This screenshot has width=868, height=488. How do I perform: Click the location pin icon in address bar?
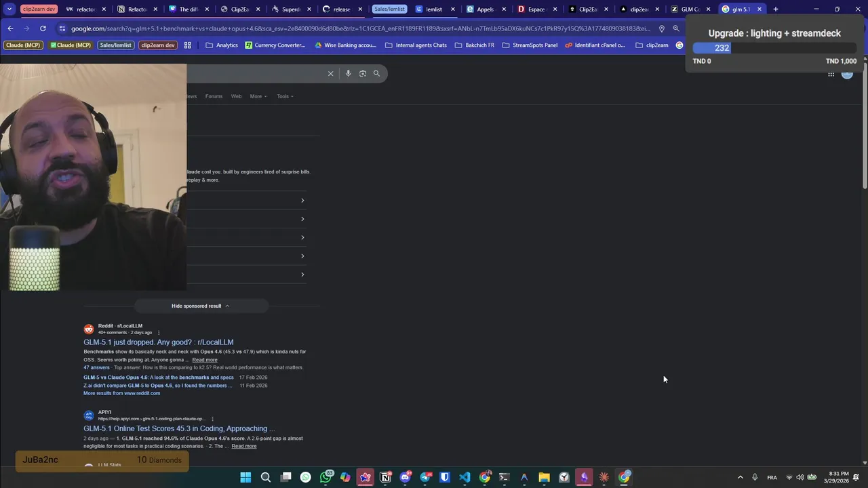pos(661,28)
